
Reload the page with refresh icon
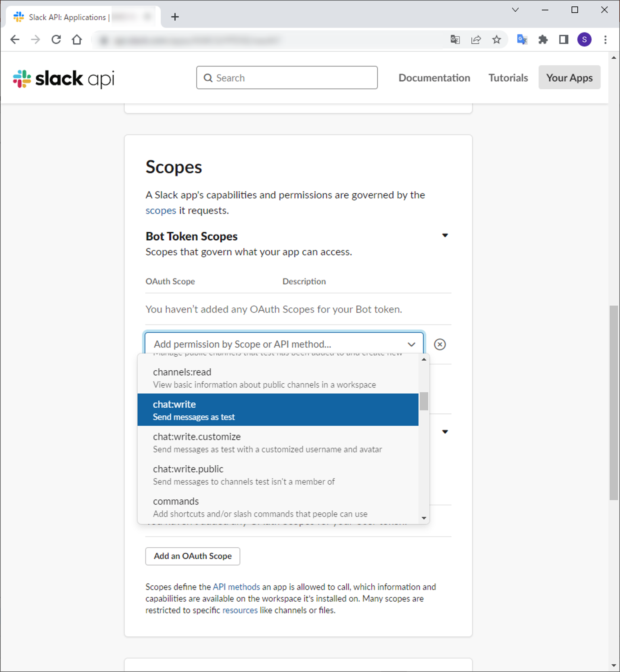tap(56, 40)
